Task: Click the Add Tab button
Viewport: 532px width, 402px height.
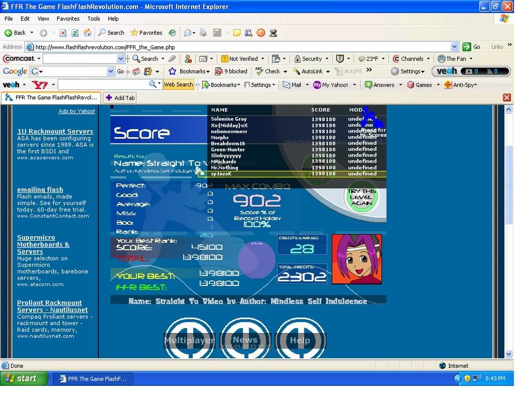Action: pos(120,98)
